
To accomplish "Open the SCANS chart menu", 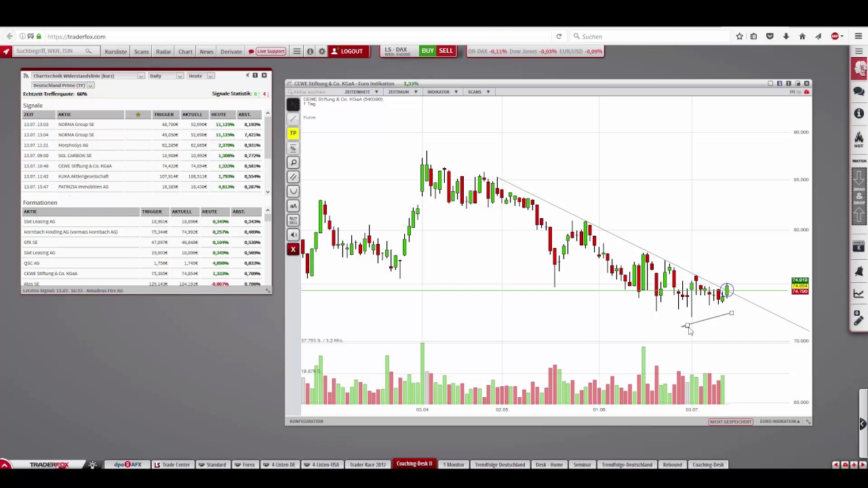I will [478, 92].
